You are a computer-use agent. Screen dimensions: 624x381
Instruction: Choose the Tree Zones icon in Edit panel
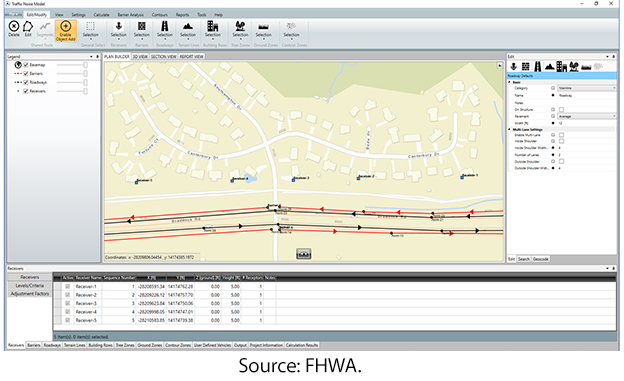point(574,67)
